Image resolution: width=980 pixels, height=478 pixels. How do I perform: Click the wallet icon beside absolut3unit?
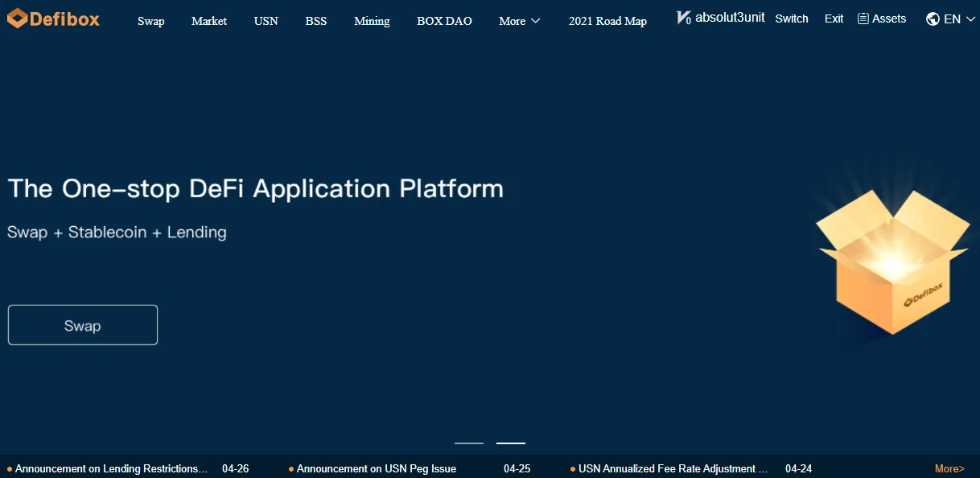(683, 18)
